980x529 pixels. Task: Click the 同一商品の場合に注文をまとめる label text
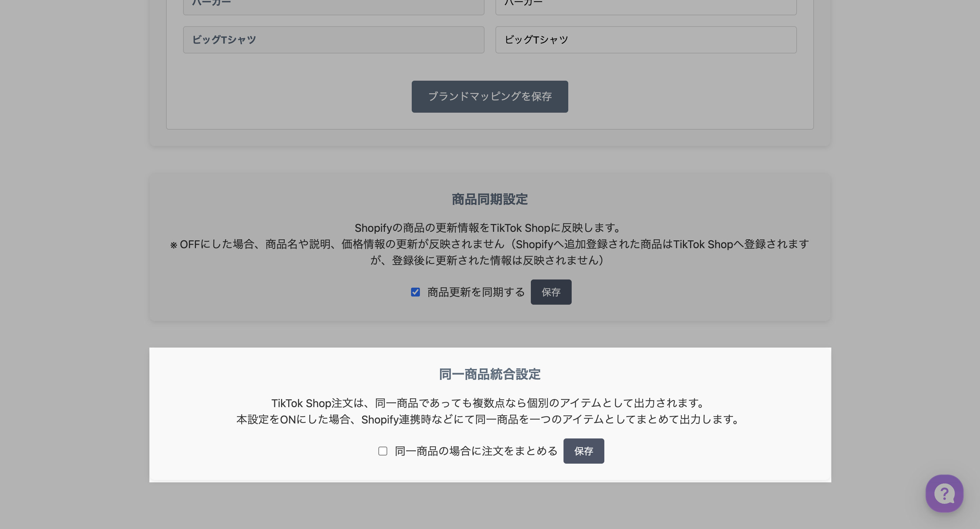pos(476,451)
